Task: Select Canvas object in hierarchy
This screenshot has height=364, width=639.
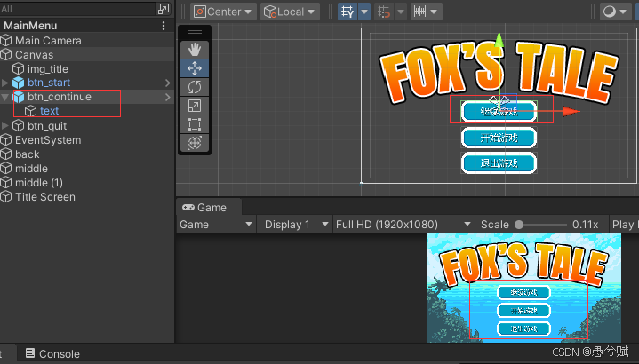Action: point(35,55)
